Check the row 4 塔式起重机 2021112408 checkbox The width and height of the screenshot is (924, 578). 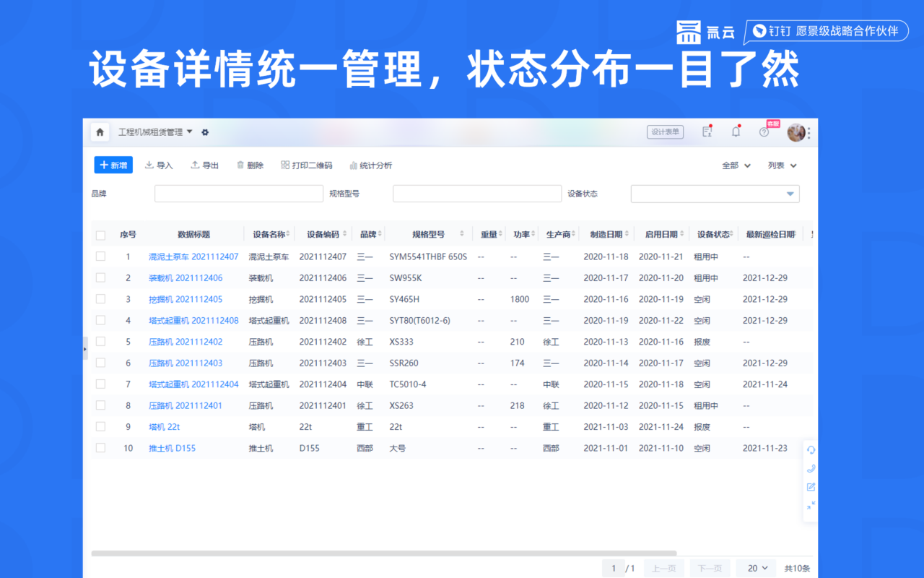(100, 320)
